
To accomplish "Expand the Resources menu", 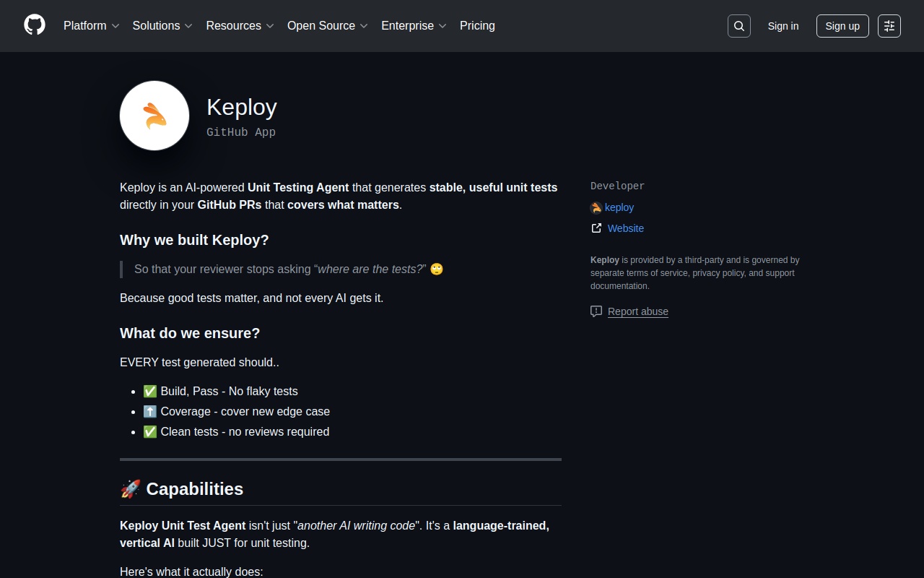I will coord(240,25).
